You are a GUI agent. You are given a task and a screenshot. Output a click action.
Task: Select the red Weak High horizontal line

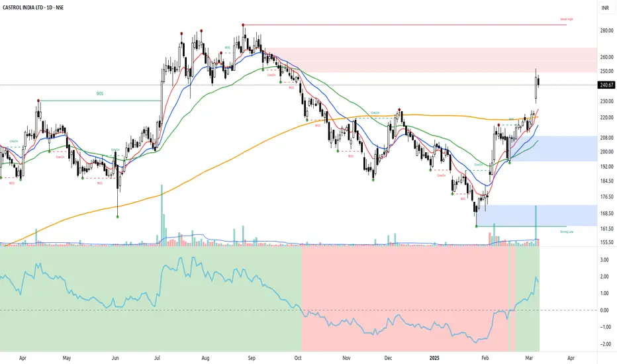point(405,24)
